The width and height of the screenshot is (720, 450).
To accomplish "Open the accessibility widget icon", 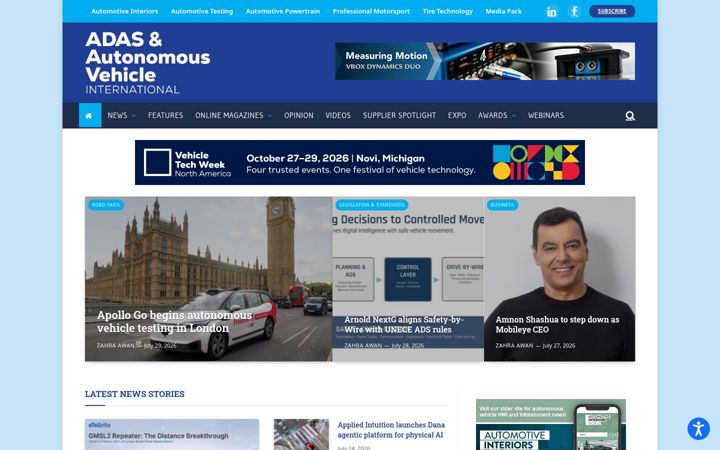I will tap(698, 429).
